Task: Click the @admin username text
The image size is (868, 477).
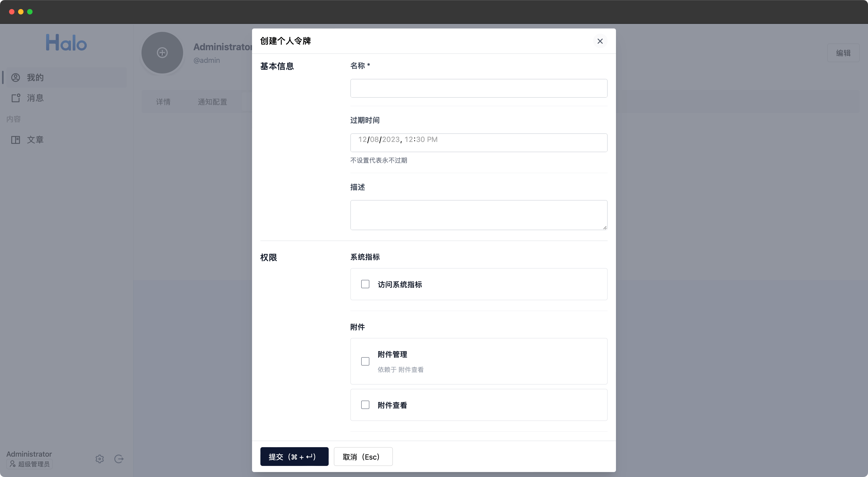Action: tap(207, 60)
